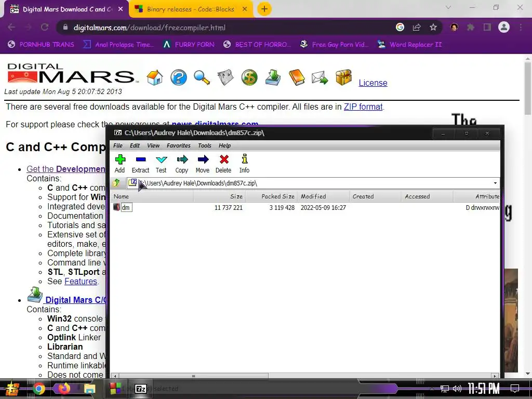Click the Digital Mars logo
The height and width of the screenshot is (399, 532).
click(73, 73)
